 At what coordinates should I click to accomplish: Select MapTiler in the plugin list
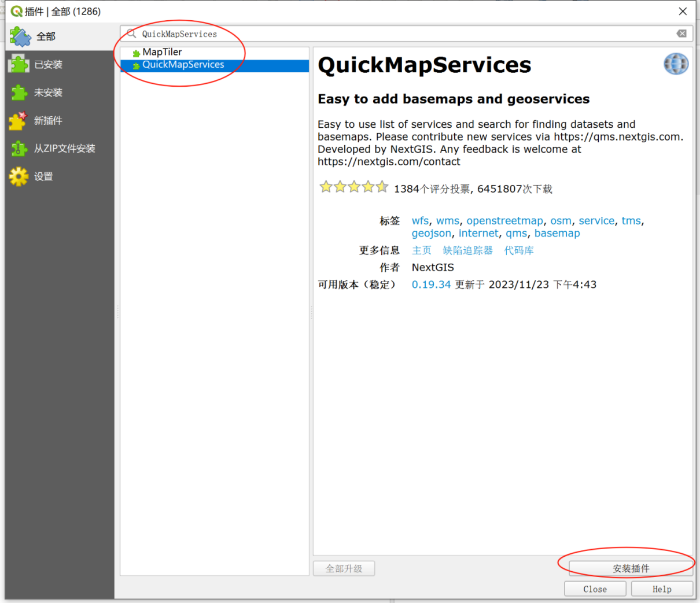(x=215, y=52)
